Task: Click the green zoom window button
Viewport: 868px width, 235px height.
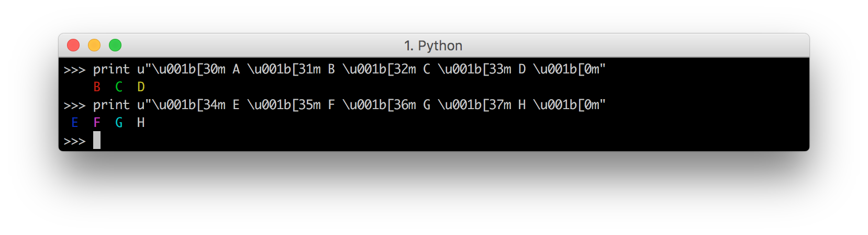Action: tap(115, 46)
